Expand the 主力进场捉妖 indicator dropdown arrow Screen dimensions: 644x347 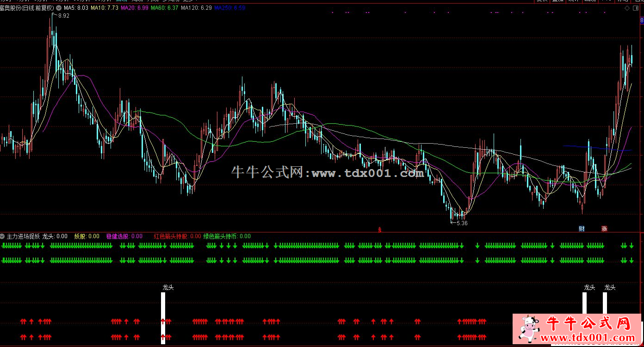click(3, 236)
